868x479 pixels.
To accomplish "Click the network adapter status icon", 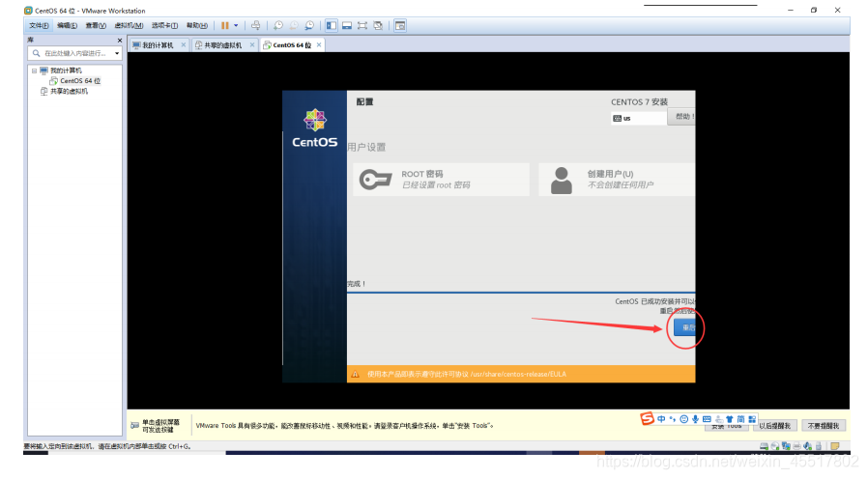I will point(787,446).
